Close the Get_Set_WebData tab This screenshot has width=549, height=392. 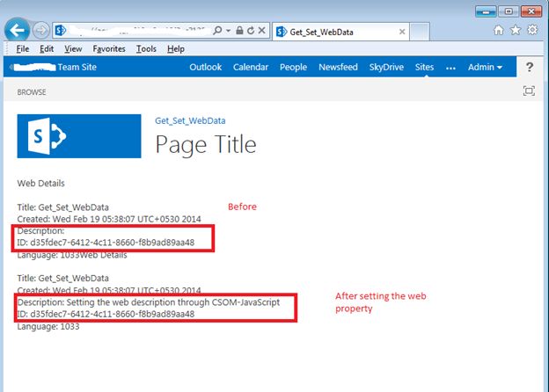(402, 32)
